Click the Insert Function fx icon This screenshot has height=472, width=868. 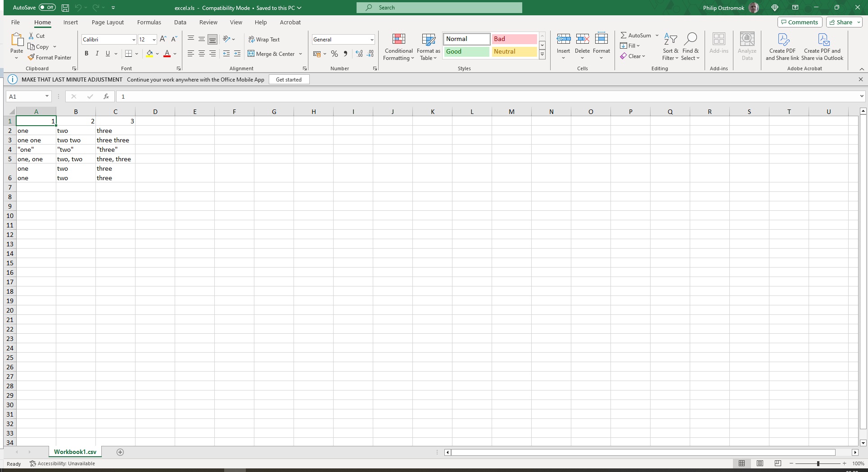(x=106, y=96)
